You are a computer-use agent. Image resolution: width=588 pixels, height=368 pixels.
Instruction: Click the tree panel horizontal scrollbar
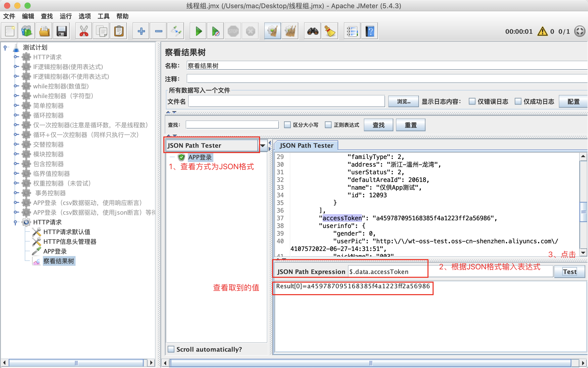click(x=76, y=363)
